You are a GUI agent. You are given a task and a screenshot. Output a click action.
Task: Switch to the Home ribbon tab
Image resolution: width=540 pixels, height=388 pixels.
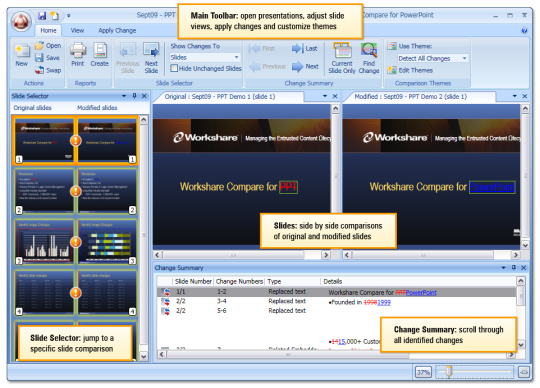(48, 30)
